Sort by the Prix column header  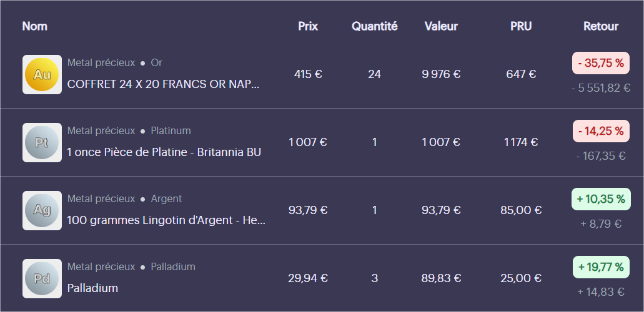(x=308, y=26)
